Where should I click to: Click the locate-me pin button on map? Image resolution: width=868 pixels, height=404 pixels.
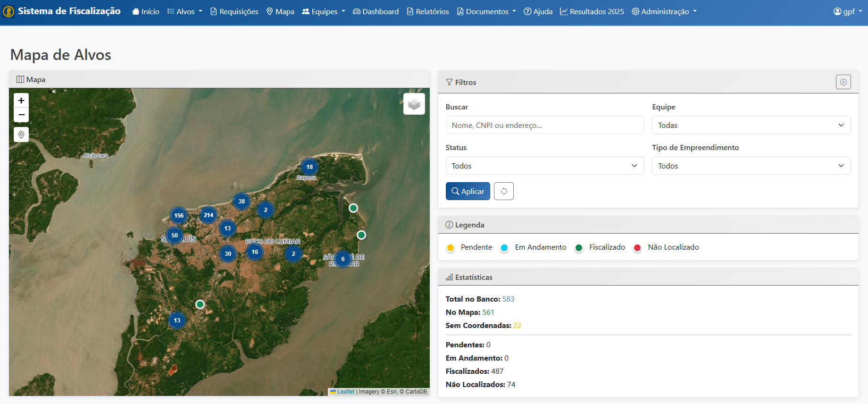[x=21, y=135]
